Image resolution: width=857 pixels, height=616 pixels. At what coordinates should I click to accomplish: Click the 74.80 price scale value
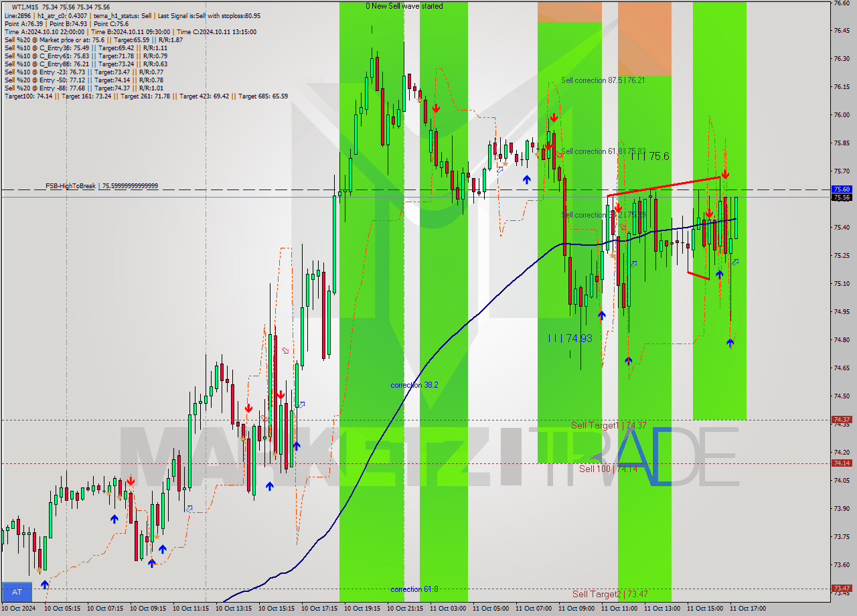tap(842, 339)
